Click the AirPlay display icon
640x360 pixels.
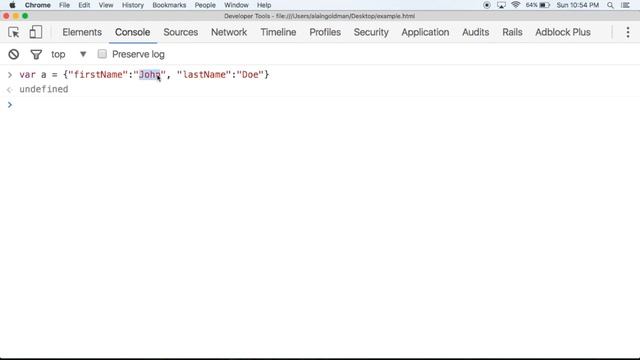(x=501, y=5)
